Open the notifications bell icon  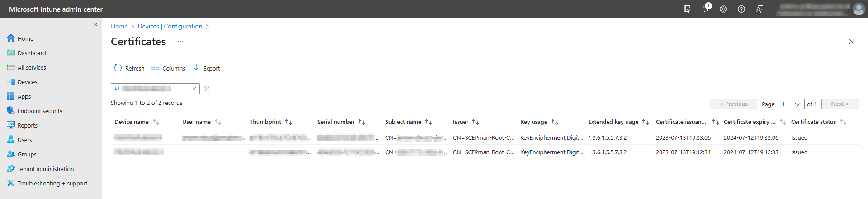tap(705, 9)
